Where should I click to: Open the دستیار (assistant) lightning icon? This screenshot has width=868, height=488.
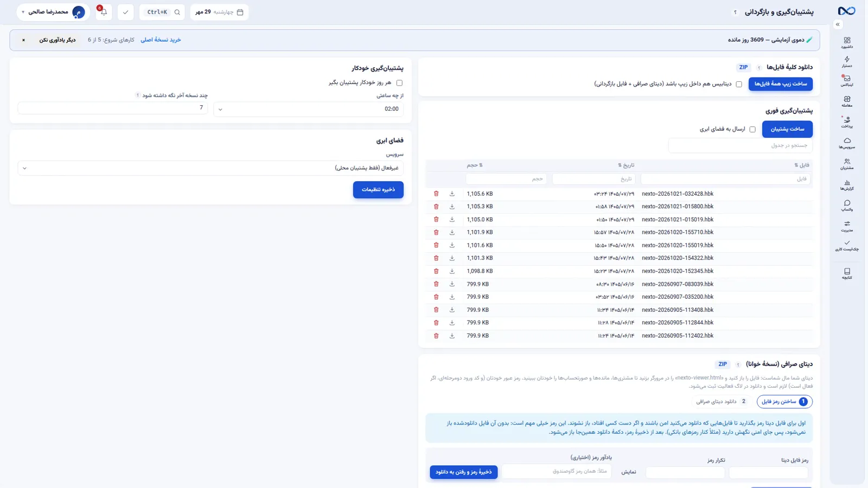click(847, 61)
